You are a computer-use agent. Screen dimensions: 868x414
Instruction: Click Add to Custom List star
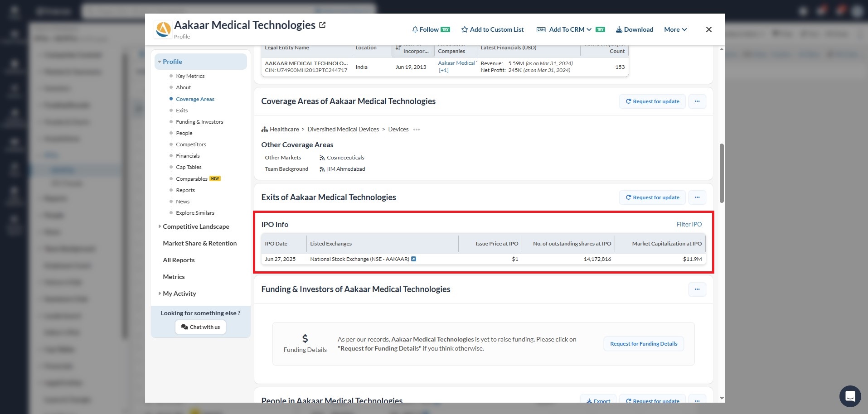pos(465,29)
